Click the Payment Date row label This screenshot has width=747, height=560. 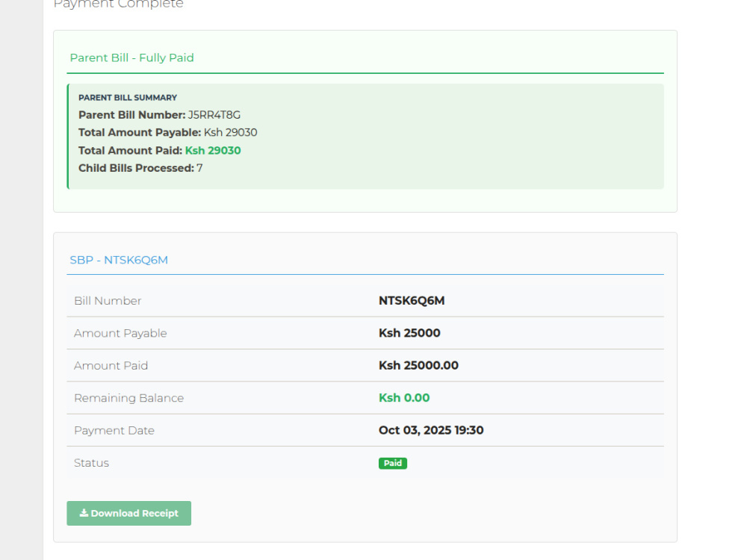pyautogui.click(x=114, y=431)
